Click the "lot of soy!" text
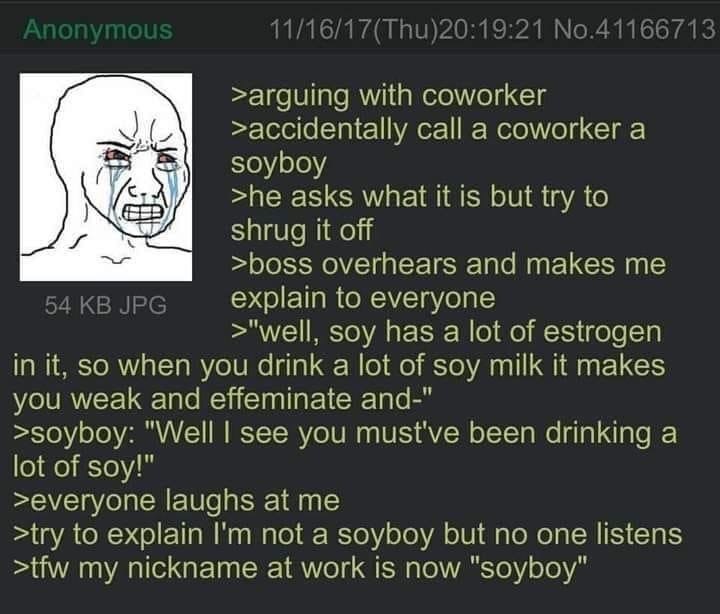 [x=84, y=467]
